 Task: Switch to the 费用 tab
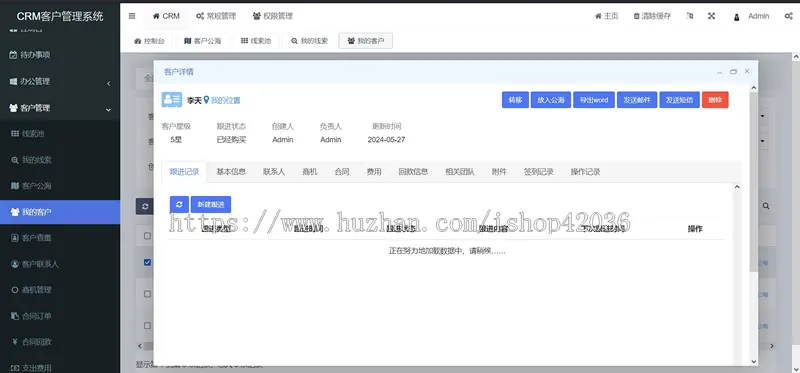374,172
